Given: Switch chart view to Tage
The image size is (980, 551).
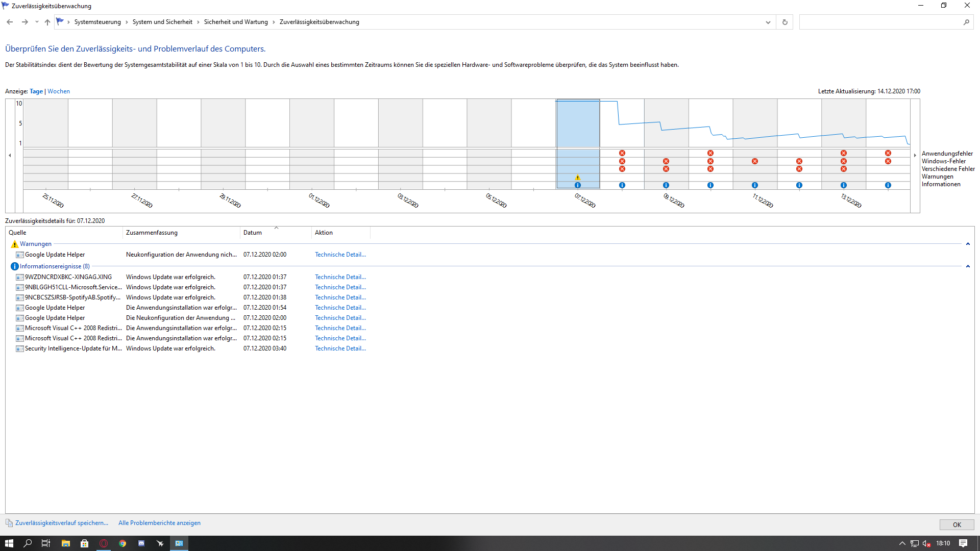Looking at the screenshot, I should pyautogui.click(x=36, y=91).
